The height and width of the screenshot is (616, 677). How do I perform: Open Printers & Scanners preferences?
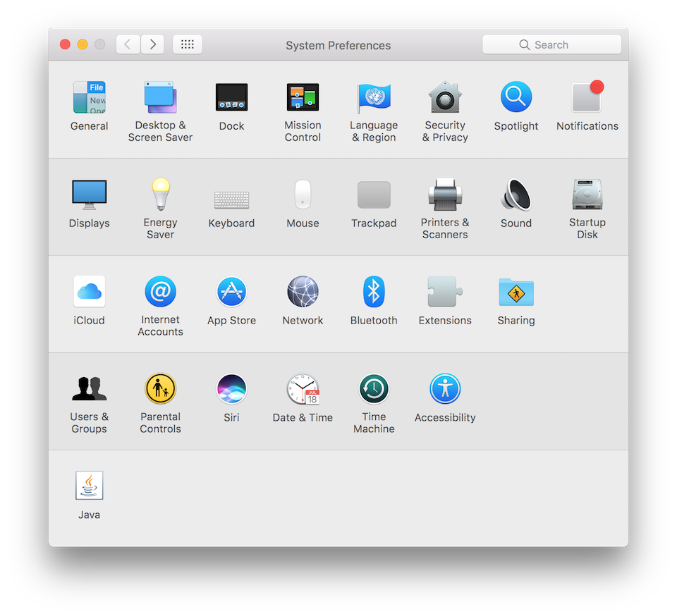tap(445, 195)
